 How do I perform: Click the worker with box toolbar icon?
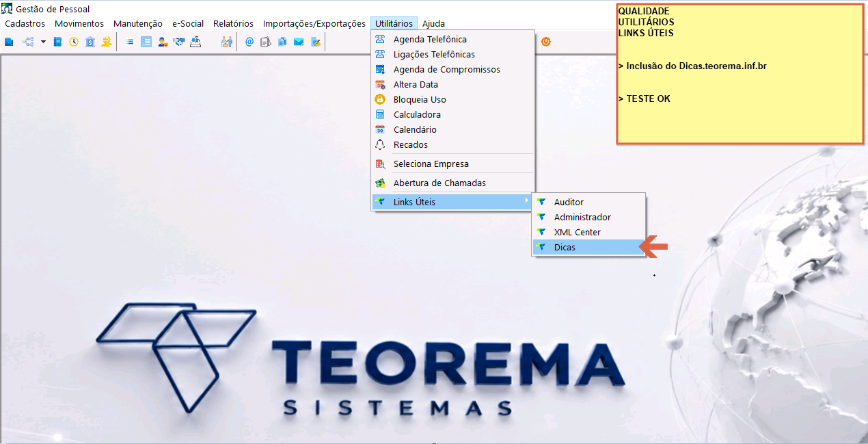coord(163,42)
